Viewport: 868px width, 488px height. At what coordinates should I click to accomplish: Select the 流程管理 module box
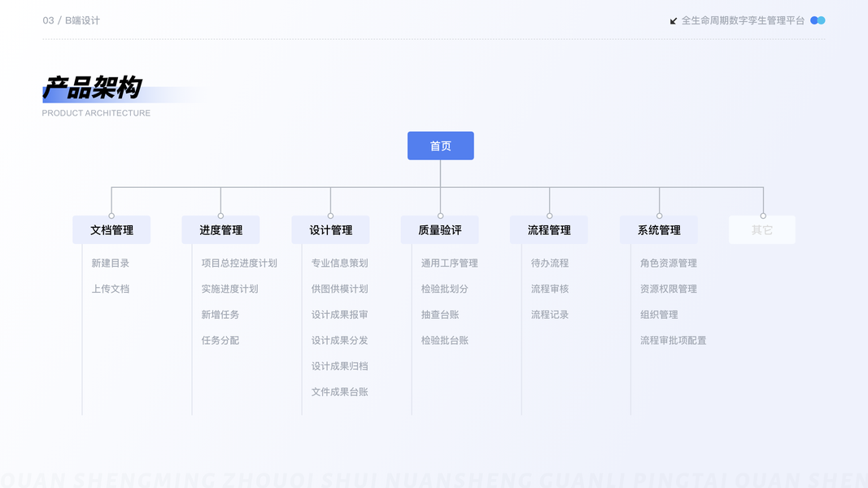(549, 229)
